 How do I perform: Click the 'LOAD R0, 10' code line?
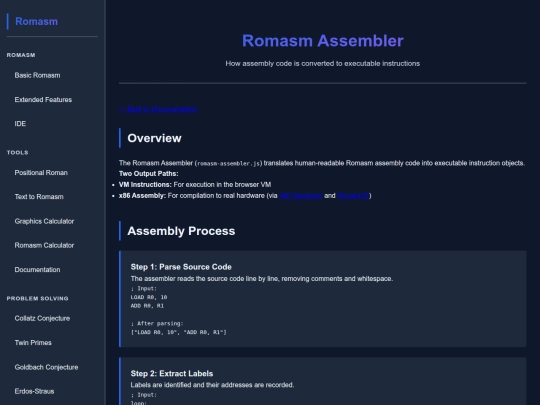coord(149,297)
